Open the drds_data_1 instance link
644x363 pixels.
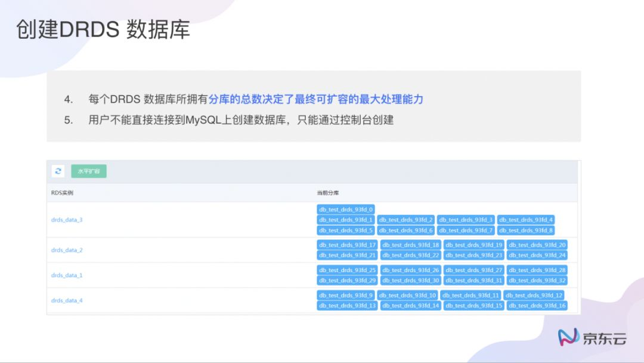click(67, 275)
